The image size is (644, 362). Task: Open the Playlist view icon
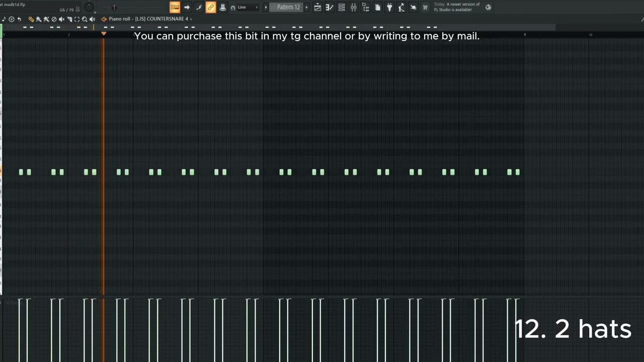click(317, 7)
